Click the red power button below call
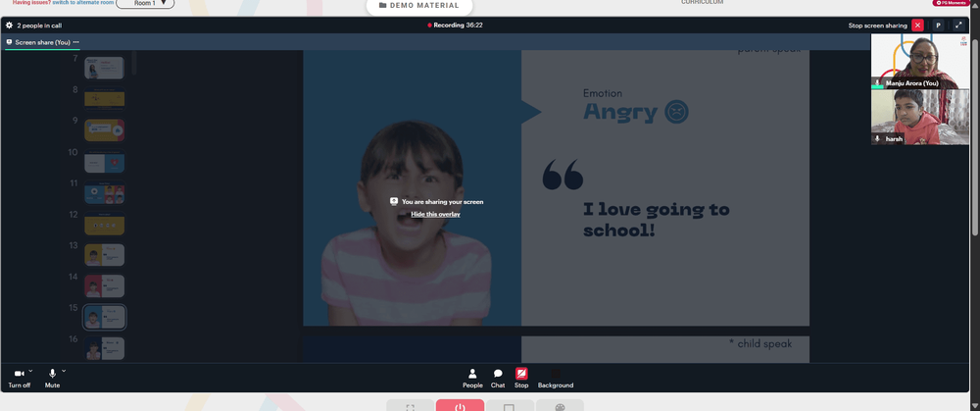980x411 pixels. (x=460, y=405)
